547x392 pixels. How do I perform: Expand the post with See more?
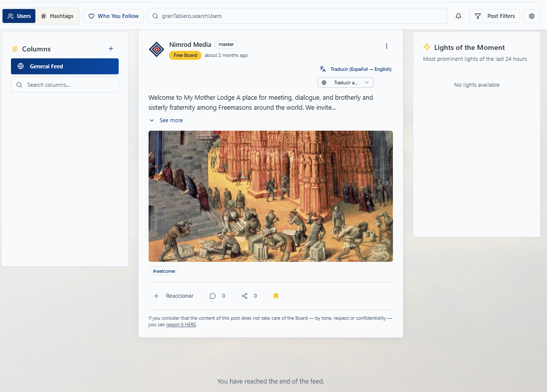(167, 120)
